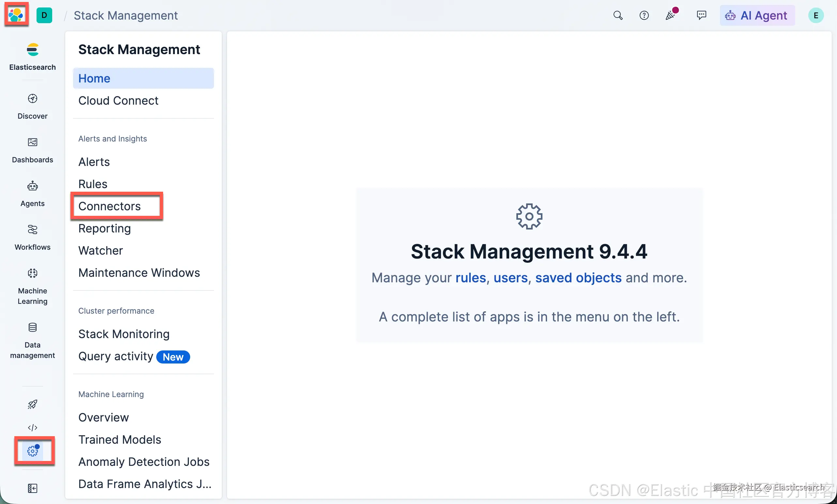
Task: Open the Agents section
Action: click(33, 194)
